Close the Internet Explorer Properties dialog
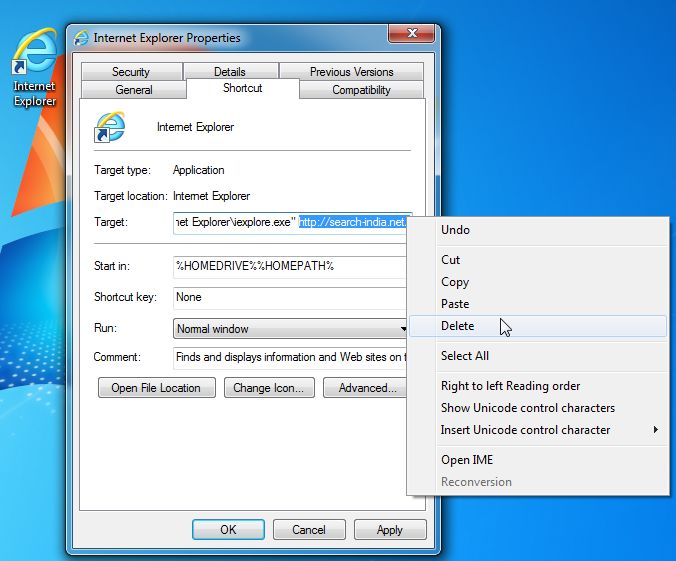 pos(412,33)
